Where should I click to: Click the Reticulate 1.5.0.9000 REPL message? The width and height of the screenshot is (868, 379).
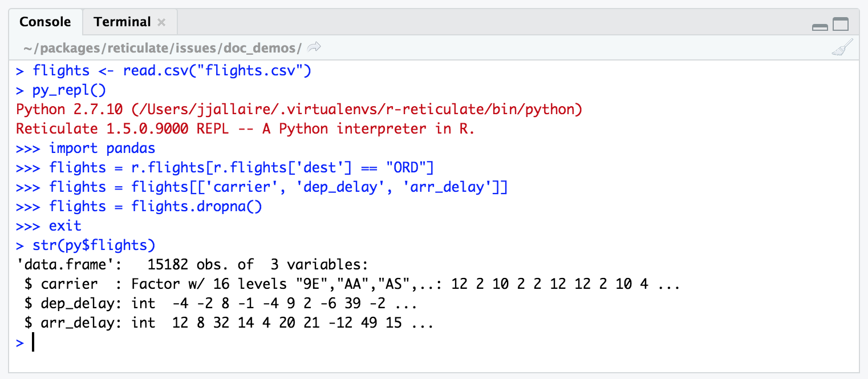pyautogui.click(x=245, y=129)
